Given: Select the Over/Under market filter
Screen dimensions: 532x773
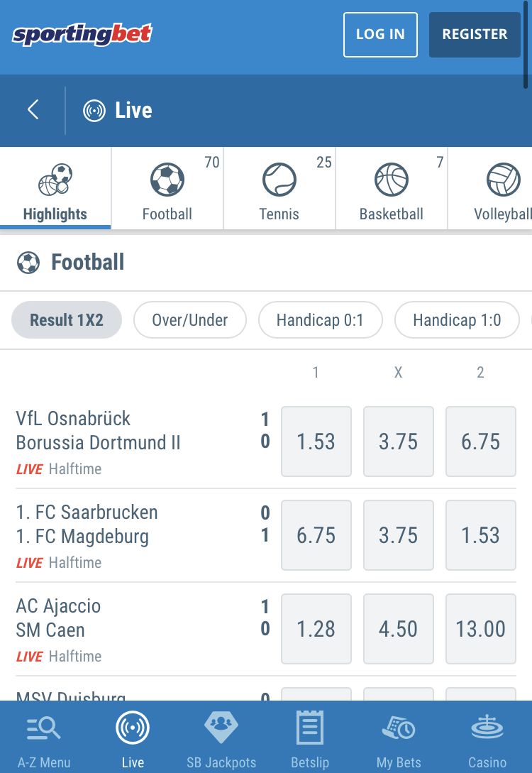Looking at the screenshot, I should point(190,320).
